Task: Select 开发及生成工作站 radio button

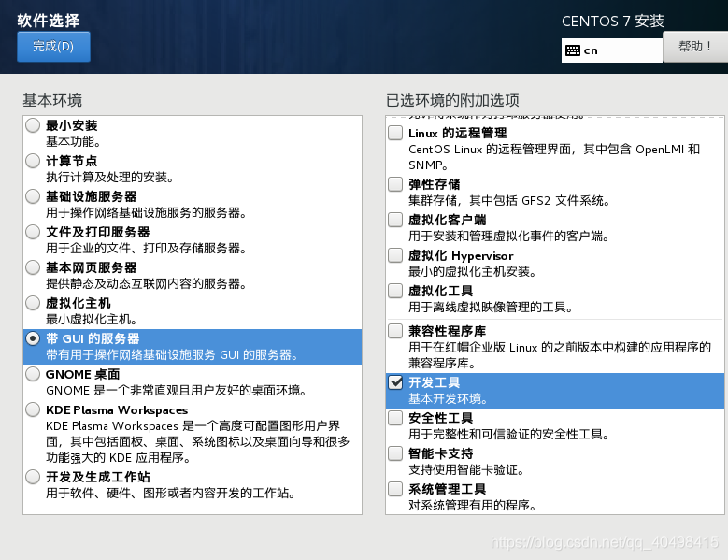Action: pos(33,477)
